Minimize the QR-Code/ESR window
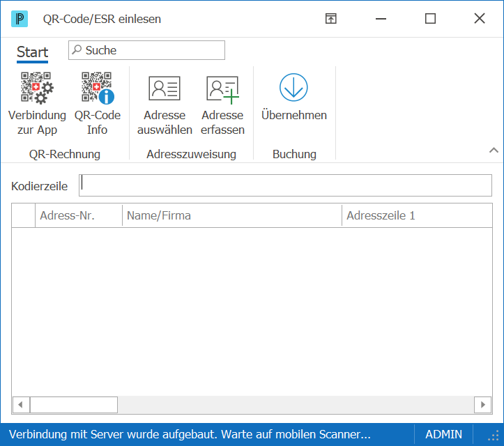The height and width of the screenshot is (446, 504). click(x=381, y=19)
